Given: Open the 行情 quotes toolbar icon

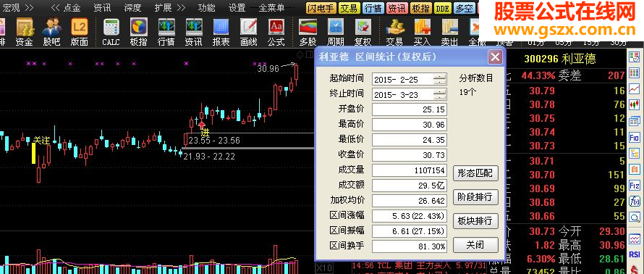Looking at the screenshot, I should (166, 32).
